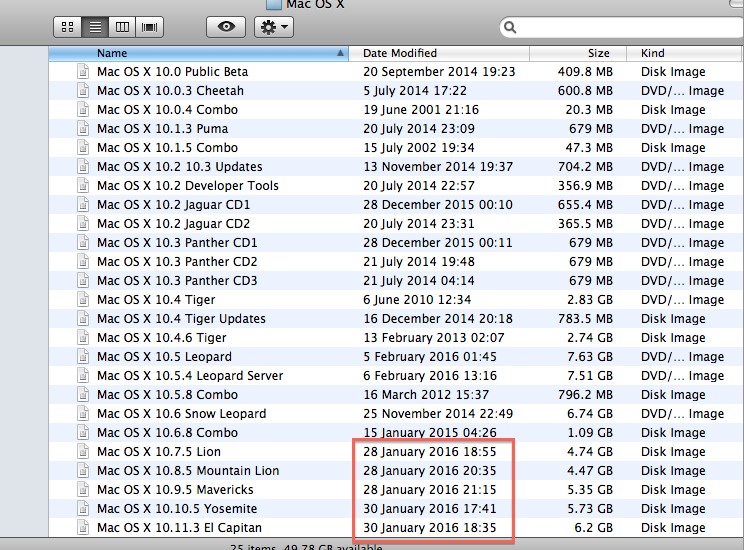Select Mac OS X 10.0.4 Combo file icon

pos(83,109)
